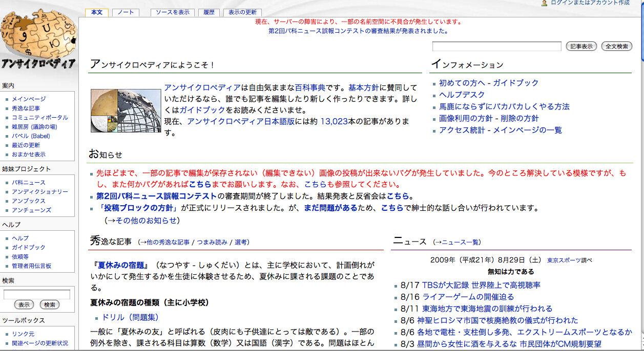Open the 夏休みの宿題 featured article link
The height and width of the screenshot is (351, 644).
click(121, 266)
